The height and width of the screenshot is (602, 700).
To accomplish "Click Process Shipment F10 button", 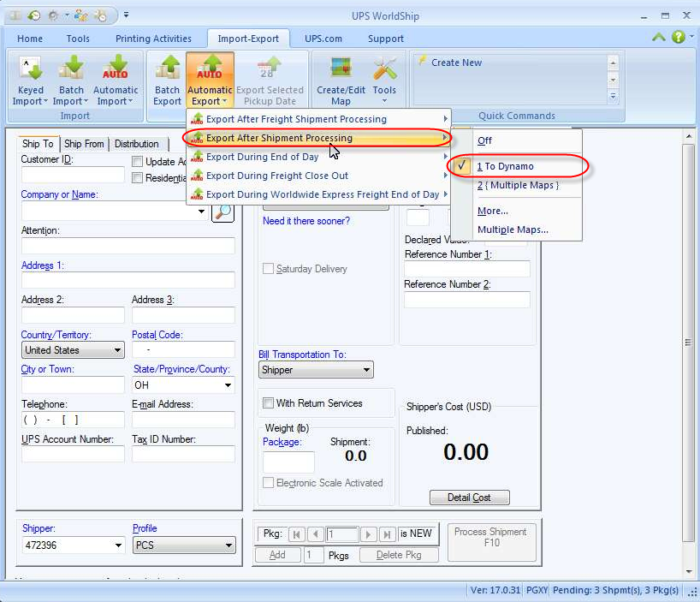I will 491,542.
